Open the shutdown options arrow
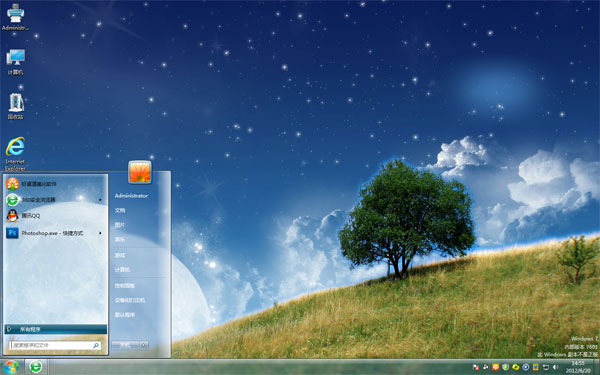600x375 pixels. tap(144, 345)
